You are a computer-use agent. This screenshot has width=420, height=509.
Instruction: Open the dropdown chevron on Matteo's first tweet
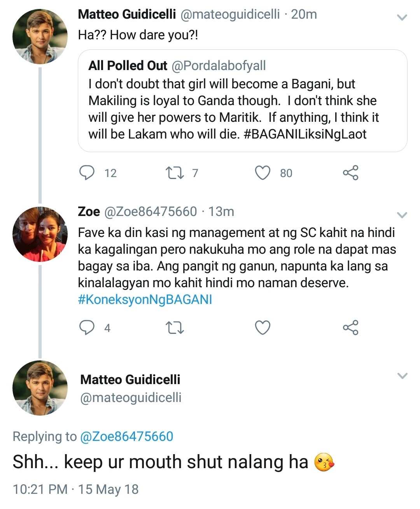pyautogui.click(x=402, y=17)
